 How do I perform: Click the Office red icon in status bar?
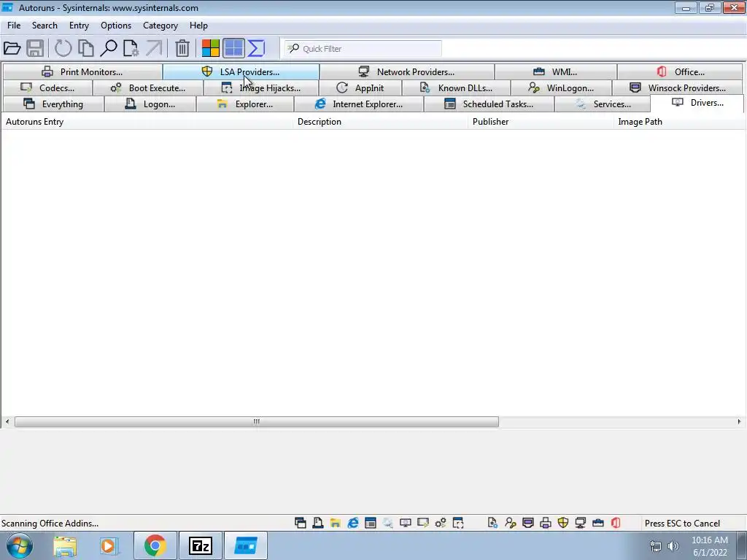(616, 524)
